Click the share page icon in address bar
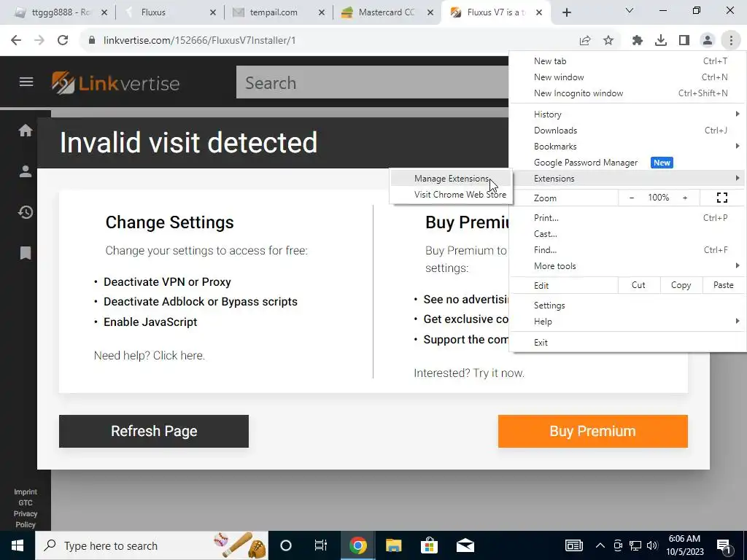 tap(585, 41)
